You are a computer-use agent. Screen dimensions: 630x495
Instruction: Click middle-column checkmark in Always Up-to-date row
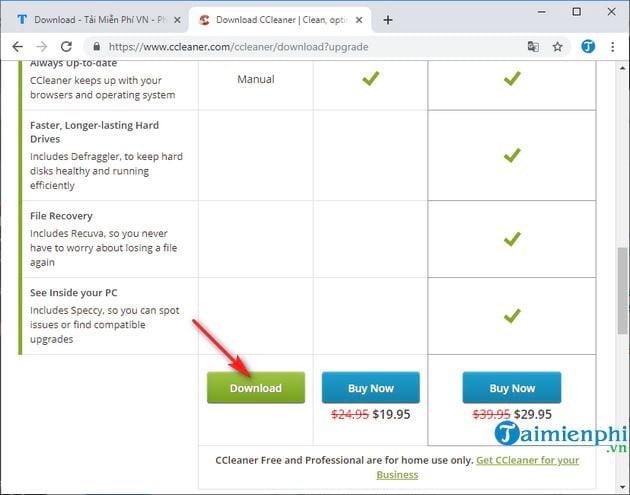point(370,78)
